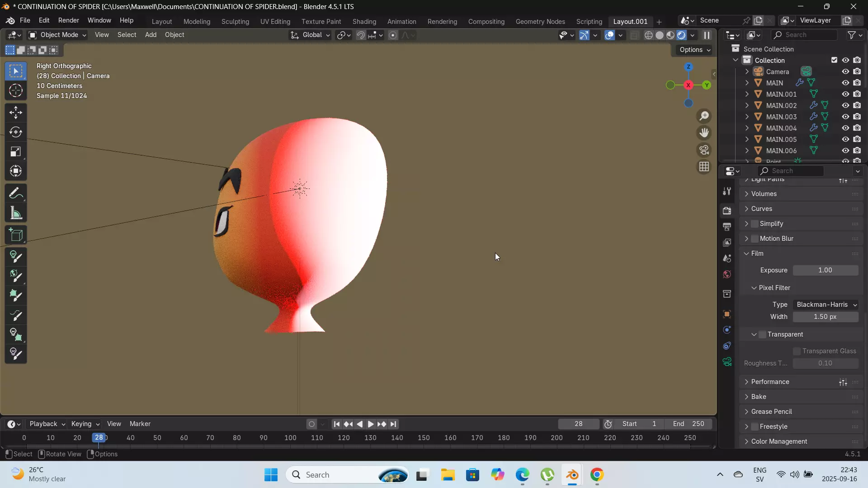Open the Output properties tab

point(727,226)
